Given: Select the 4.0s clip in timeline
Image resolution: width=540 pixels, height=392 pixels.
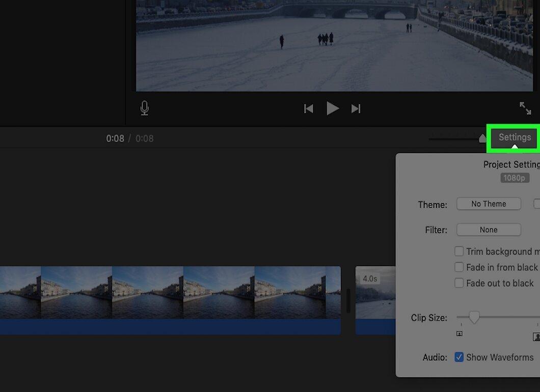Looking at the screenshot, I should 376,300.
